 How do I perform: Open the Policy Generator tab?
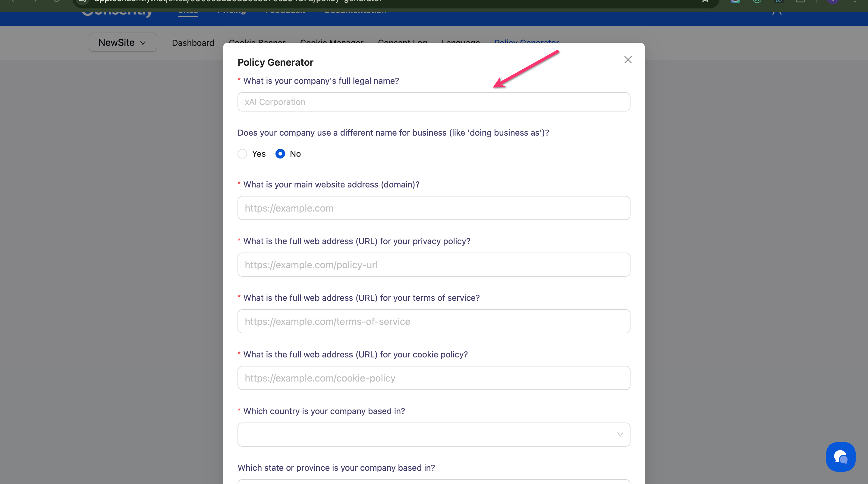click(x=526, y=41)
